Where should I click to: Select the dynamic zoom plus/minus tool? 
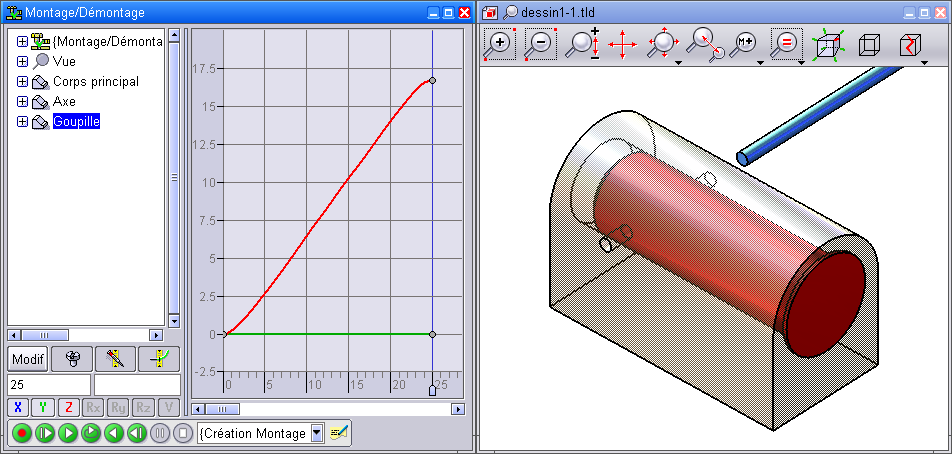point(582,44)
